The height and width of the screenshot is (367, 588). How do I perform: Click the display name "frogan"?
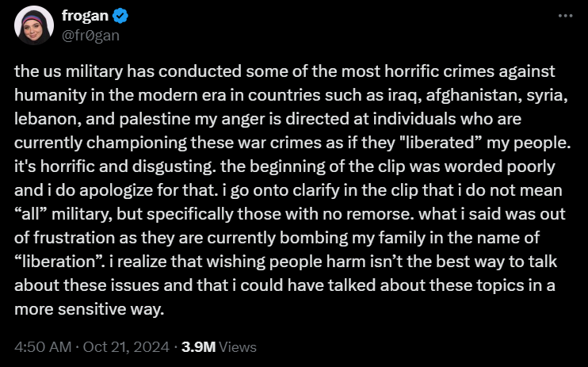click(82, 17)
